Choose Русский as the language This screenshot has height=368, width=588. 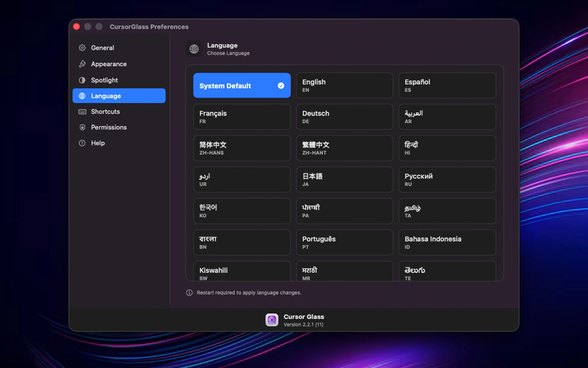(x=447, y=180)
